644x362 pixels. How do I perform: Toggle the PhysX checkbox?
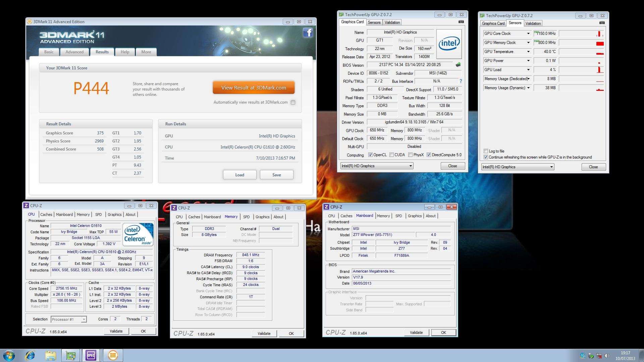[410, 155]
